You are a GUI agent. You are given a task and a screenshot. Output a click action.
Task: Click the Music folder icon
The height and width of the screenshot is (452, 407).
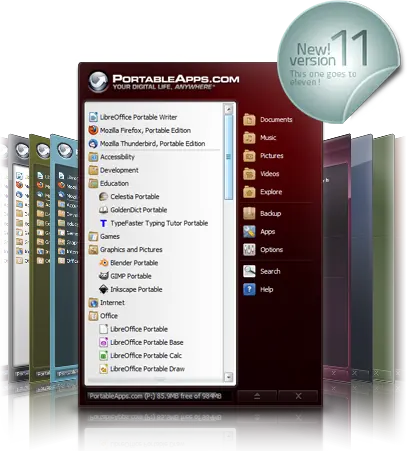click(x=249, y=137)
